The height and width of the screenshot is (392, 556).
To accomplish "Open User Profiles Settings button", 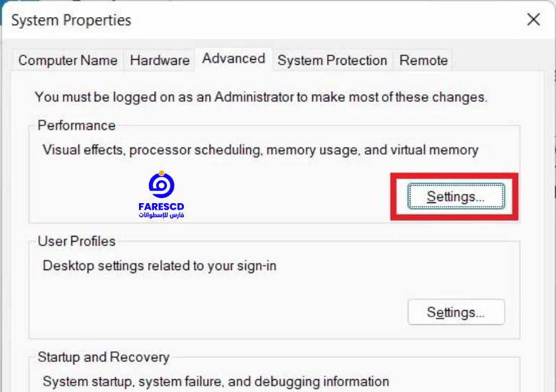I will click(456, 312).
